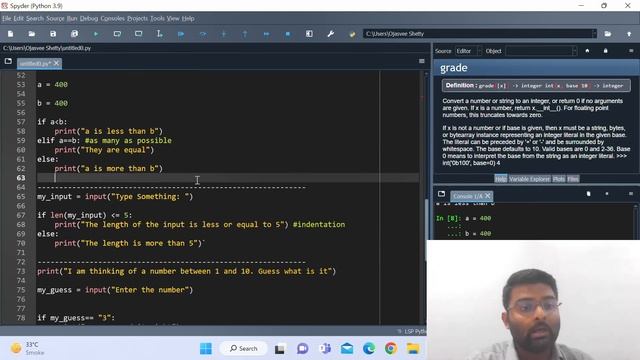Open the Consoles menu

click(x=113, y=18)
